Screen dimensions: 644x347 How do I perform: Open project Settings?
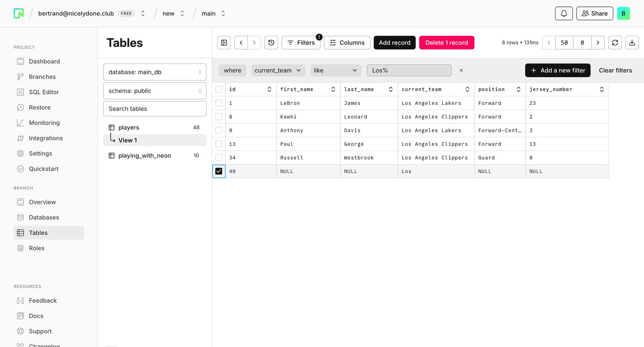coord(40,153)
